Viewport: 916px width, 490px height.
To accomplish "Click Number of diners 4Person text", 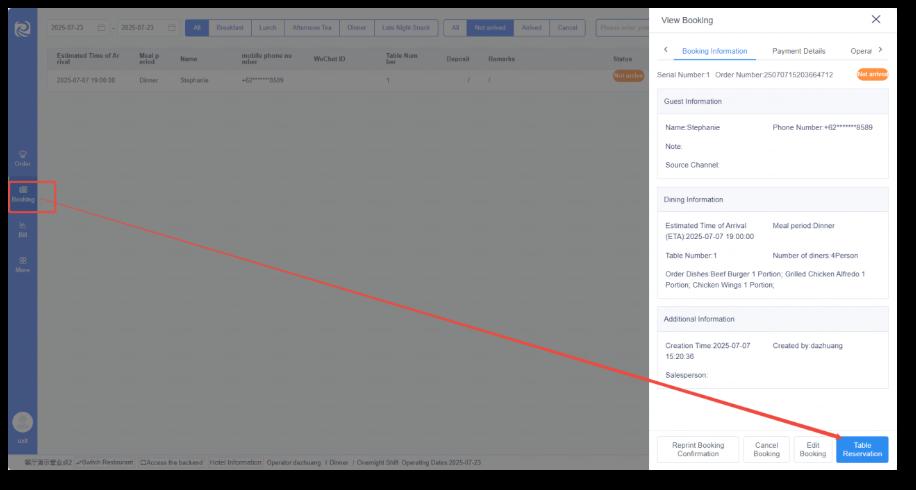I will 815,256.
